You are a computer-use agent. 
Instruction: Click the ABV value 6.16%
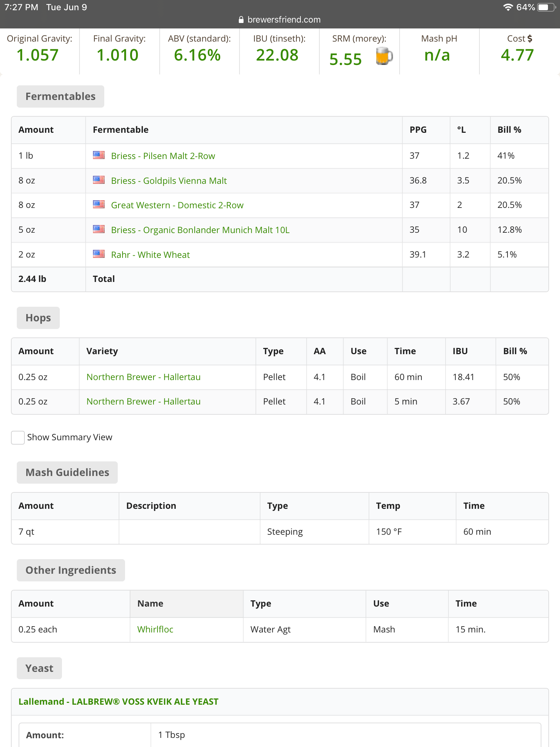click(x=197, y=55)
